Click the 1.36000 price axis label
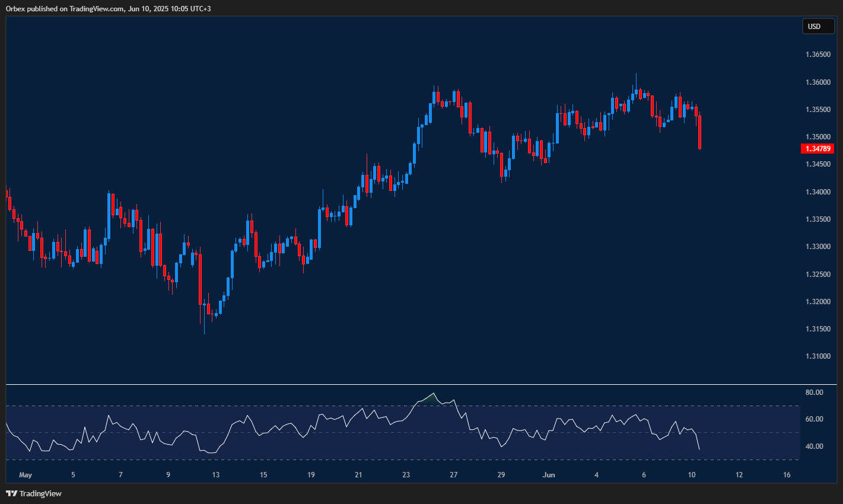 (817, 82)
